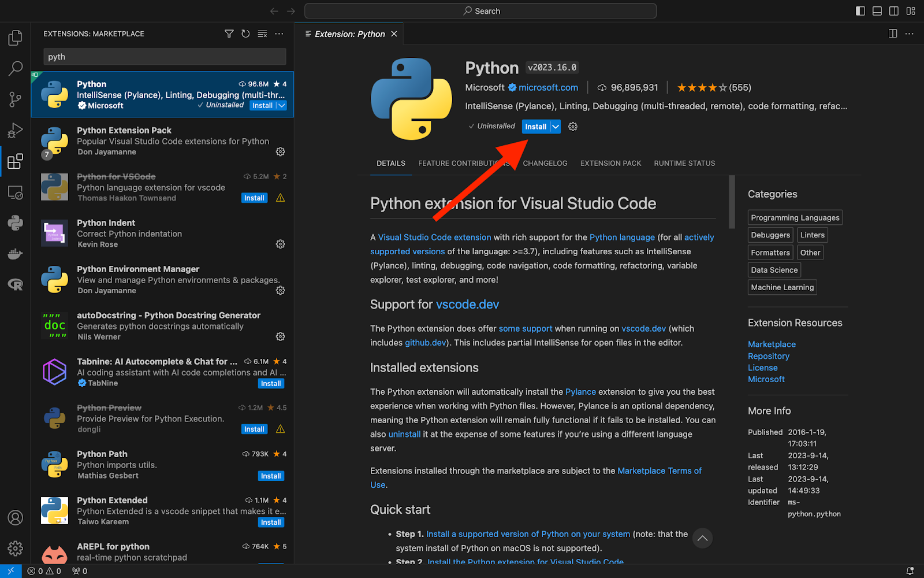Switch to the Changelog tab

coord(545,164)
